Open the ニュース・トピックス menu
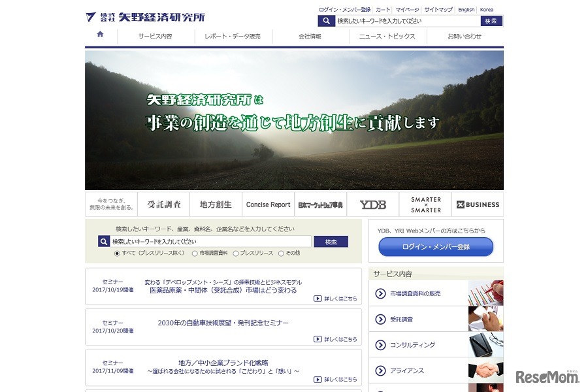Image resolution: width=588 pixels, height=392 pixels. point(388,37)
